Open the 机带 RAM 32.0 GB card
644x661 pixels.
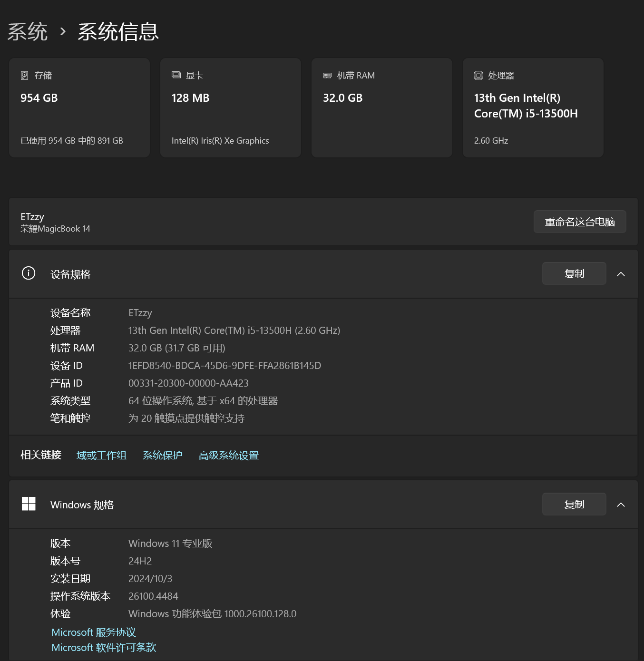pos(382,108)
